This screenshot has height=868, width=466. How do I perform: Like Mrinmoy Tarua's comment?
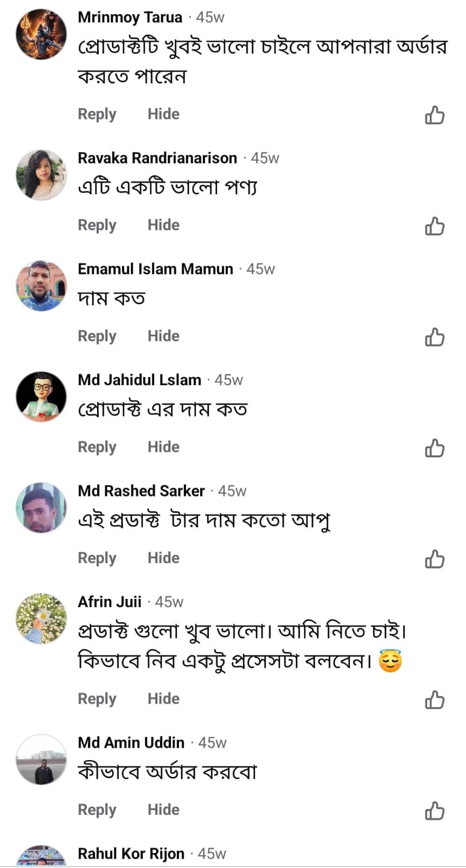(x=435, y=115)
